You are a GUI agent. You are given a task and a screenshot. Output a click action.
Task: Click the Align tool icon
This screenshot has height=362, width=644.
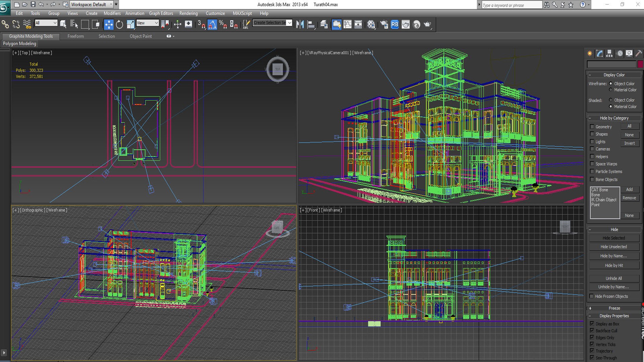311,24
